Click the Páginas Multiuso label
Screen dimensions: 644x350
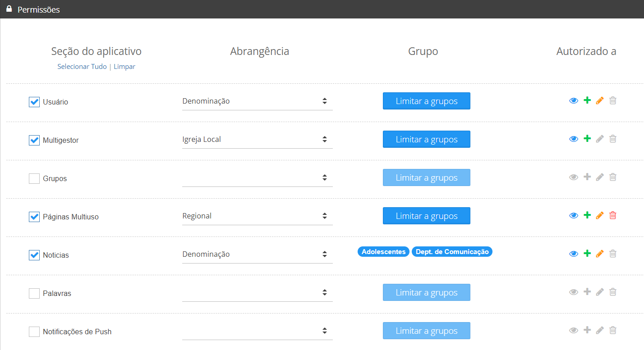tap(71, 217)
